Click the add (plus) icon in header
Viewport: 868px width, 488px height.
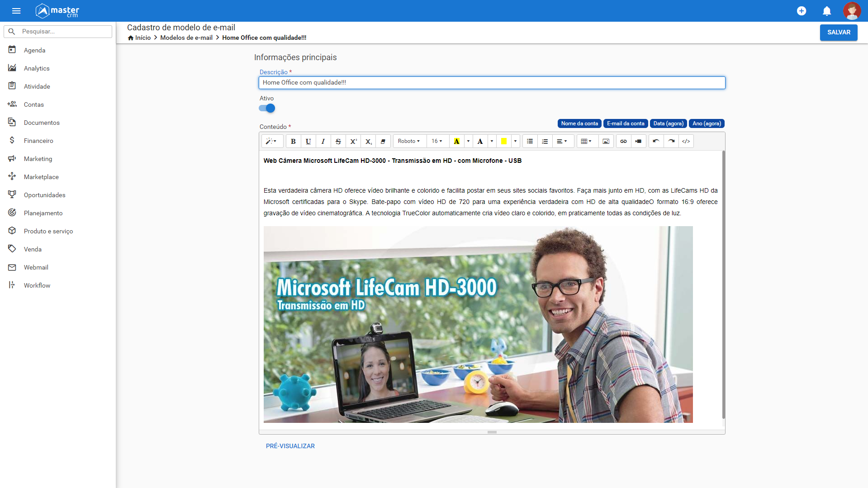(802, 11)
